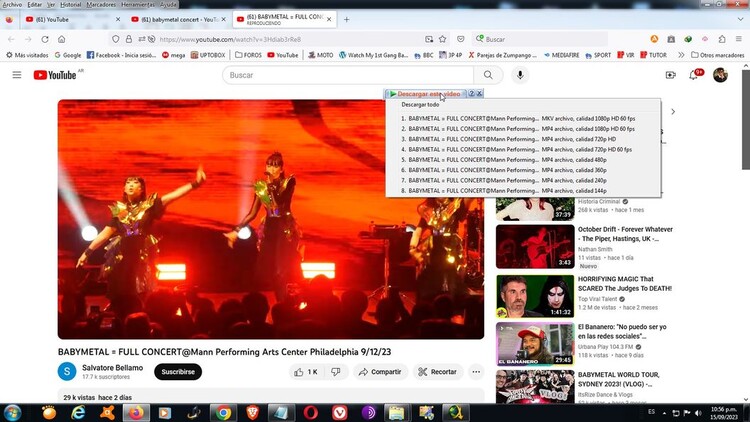750x422 pixels.
Task: Open Brave browser from the taskbar
Action: 253,413
